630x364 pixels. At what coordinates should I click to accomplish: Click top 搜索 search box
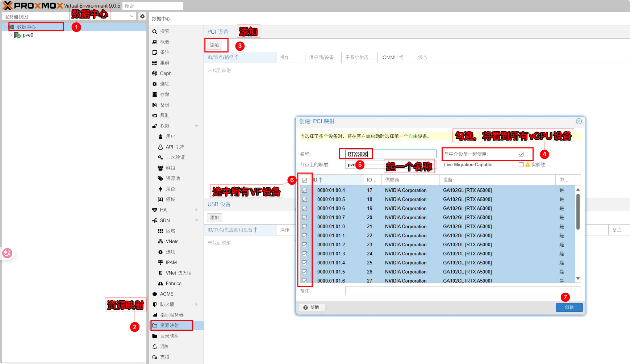coord(153,6)
